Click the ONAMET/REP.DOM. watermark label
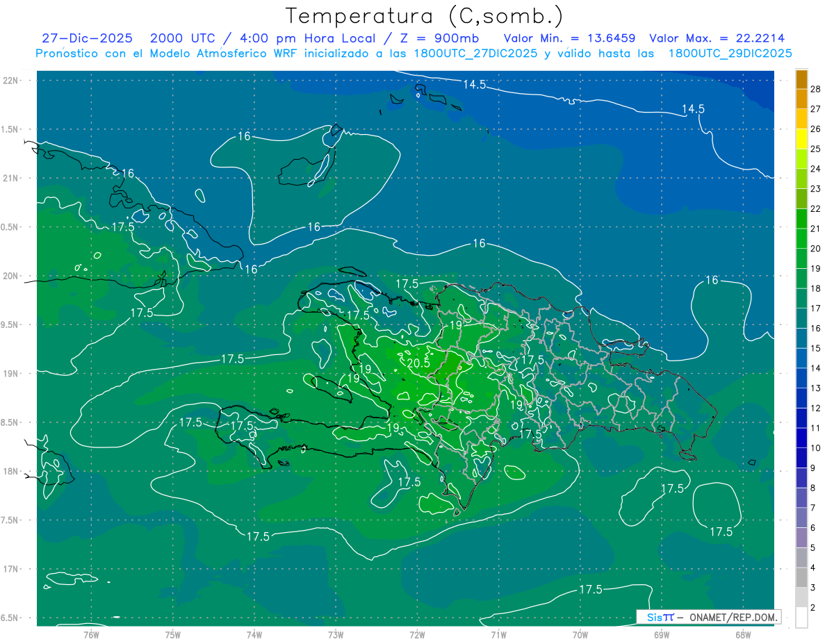This screenshot has width=834, height=644. [728, 617]
